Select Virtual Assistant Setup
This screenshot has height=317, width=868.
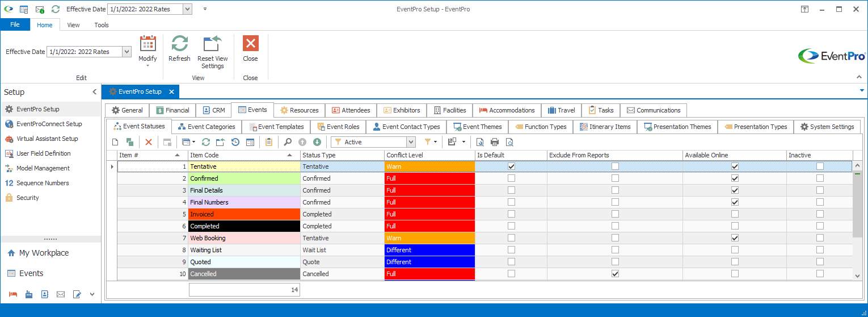click(47, 139)
